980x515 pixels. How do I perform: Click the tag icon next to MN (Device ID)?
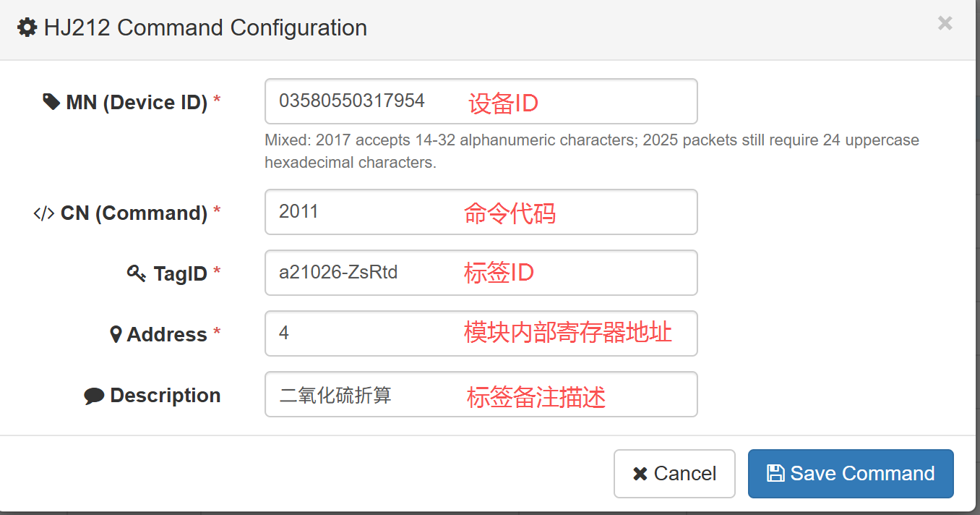pos(51,102)
